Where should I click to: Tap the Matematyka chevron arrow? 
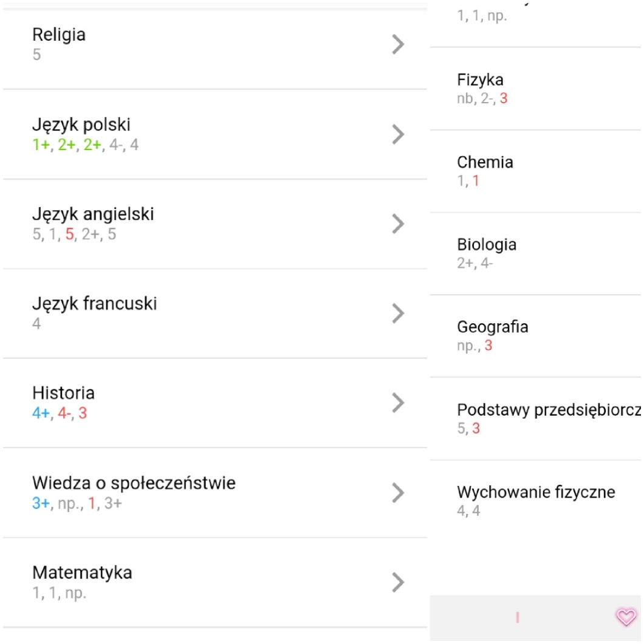click(398, 581)
